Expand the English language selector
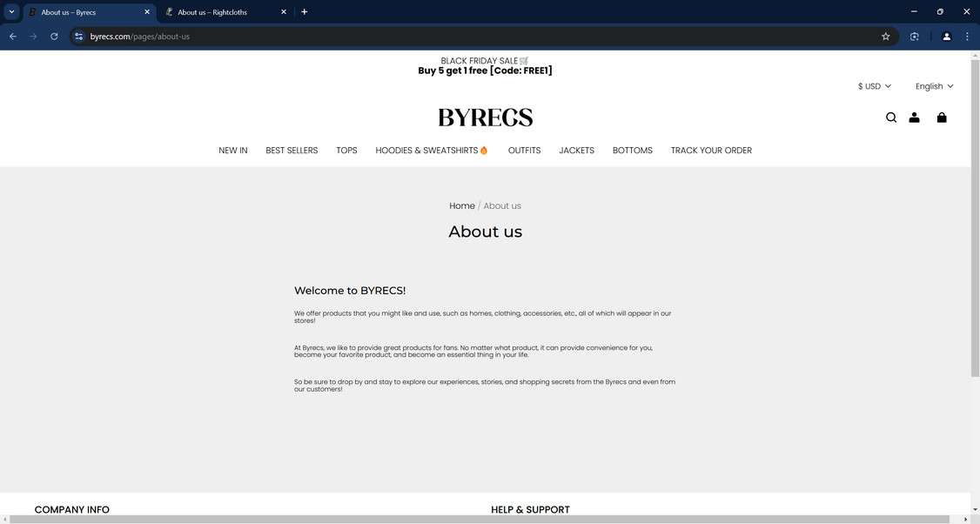 tap(935, 86)
